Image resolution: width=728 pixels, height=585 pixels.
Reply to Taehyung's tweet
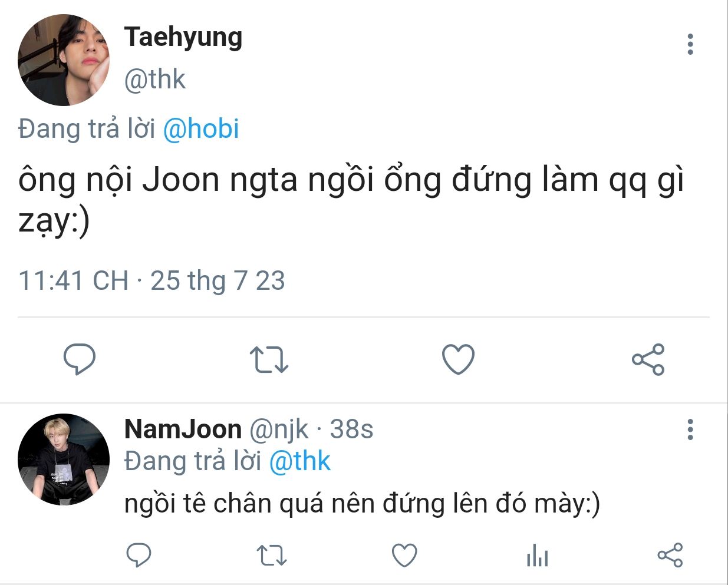click(79, 359)
